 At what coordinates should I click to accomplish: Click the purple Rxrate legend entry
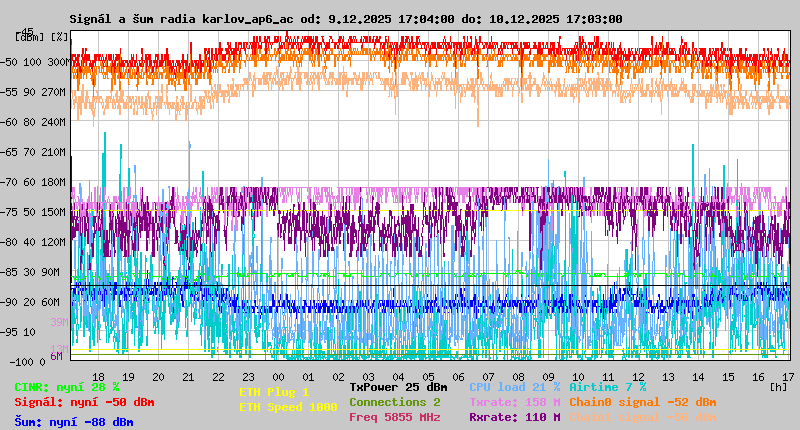click(514, 417)
